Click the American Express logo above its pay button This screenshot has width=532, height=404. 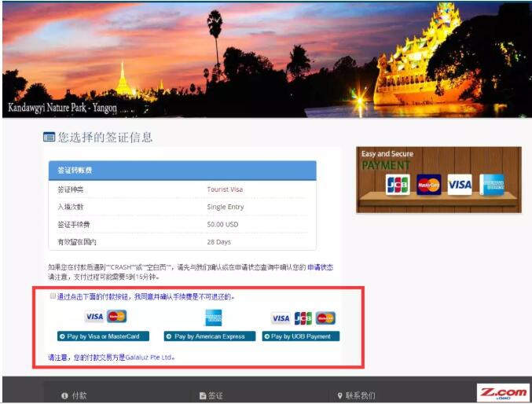tap(213, 318)
